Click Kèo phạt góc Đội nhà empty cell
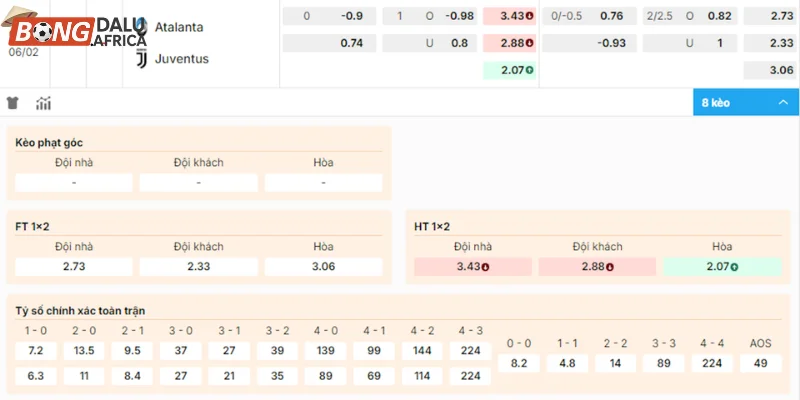 (75, 183)
